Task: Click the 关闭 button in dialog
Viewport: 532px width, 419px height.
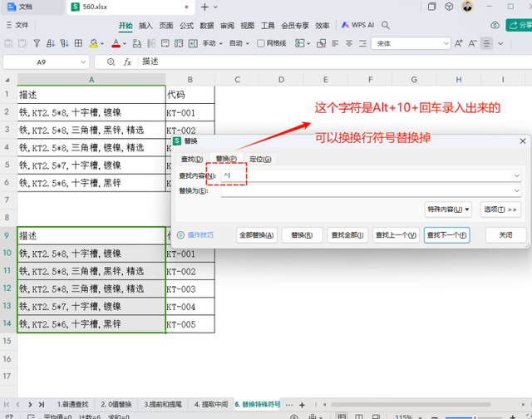Action: [x=505, y=235]
